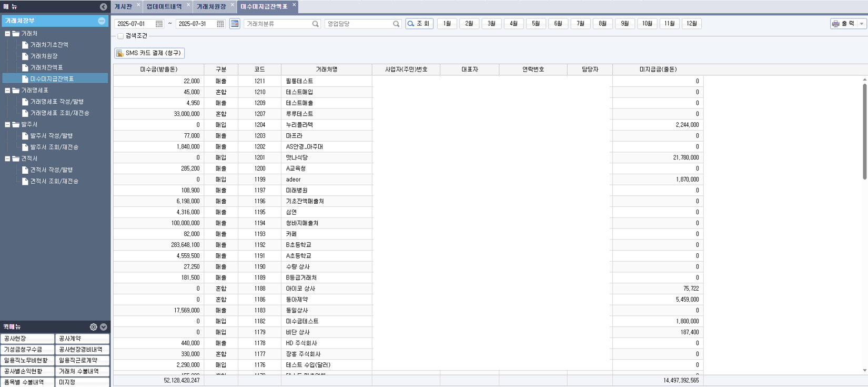Open 공사계약 quick menu button

[x=82, y=339]
